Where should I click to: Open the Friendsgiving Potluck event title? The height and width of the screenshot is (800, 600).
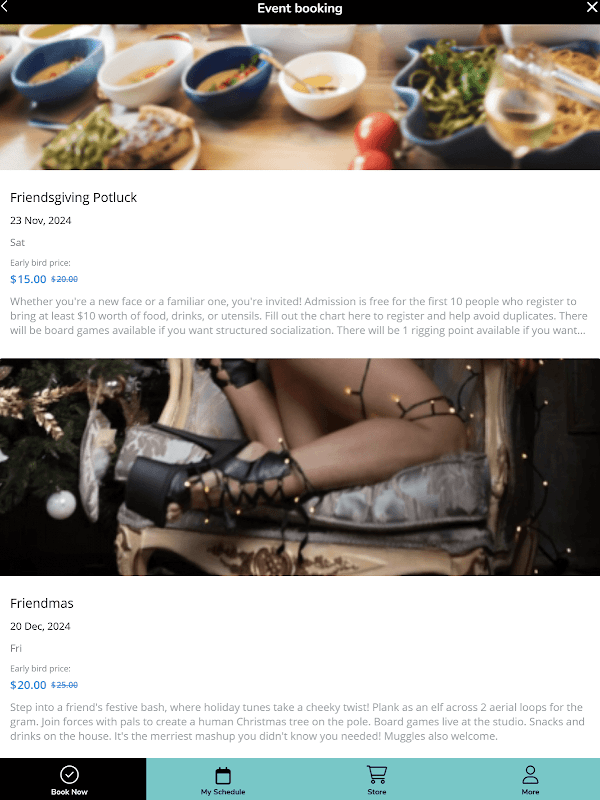pyautogui.click(x=73, y=197)
